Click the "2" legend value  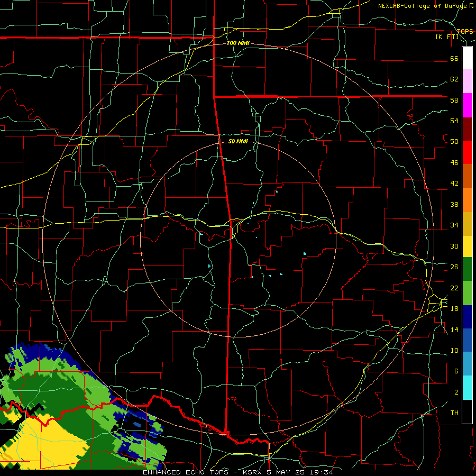pos(456,392)
